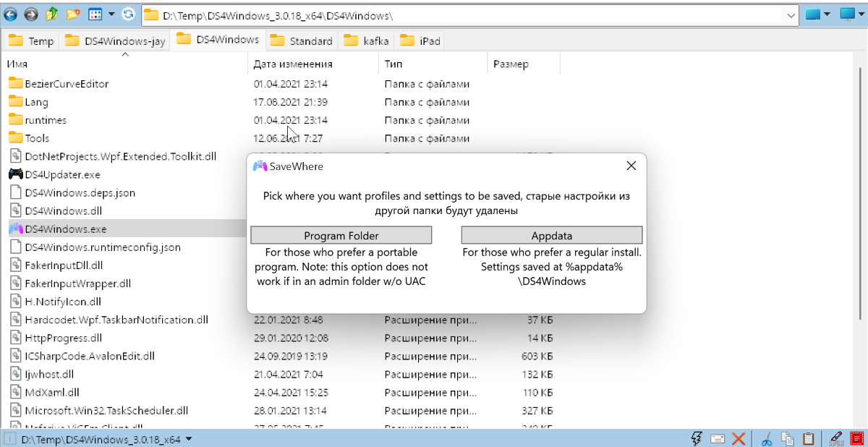Switch to the Temp tab
Image resolution: width=868 pixels, height=447 pixels.
(31, 41)
